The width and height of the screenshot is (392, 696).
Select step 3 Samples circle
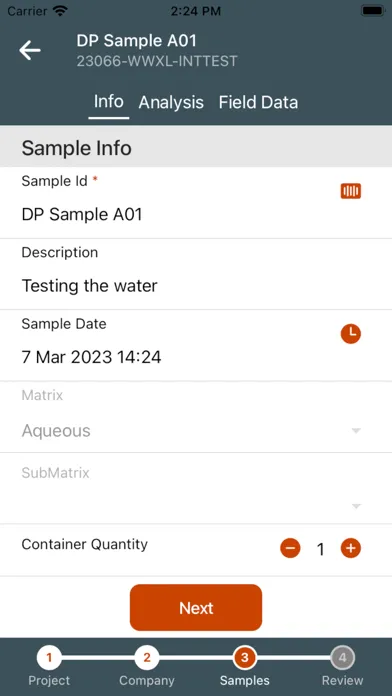click(x=245, y=658)
